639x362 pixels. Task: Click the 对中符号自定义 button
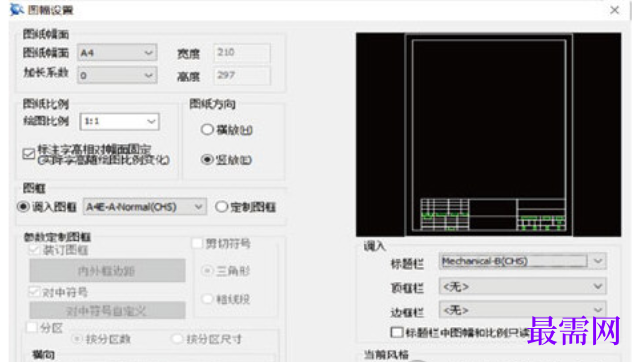click(x=107, y=311)
